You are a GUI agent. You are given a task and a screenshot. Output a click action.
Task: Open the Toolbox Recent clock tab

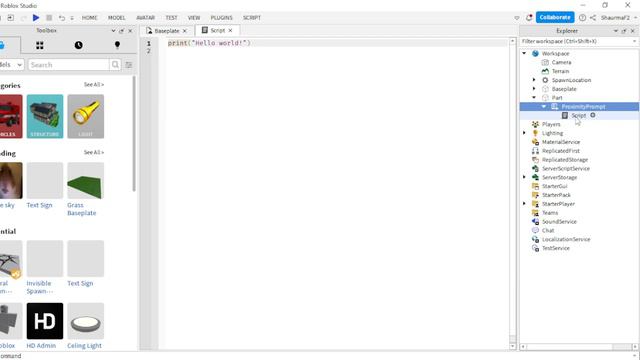pos(78,45)
